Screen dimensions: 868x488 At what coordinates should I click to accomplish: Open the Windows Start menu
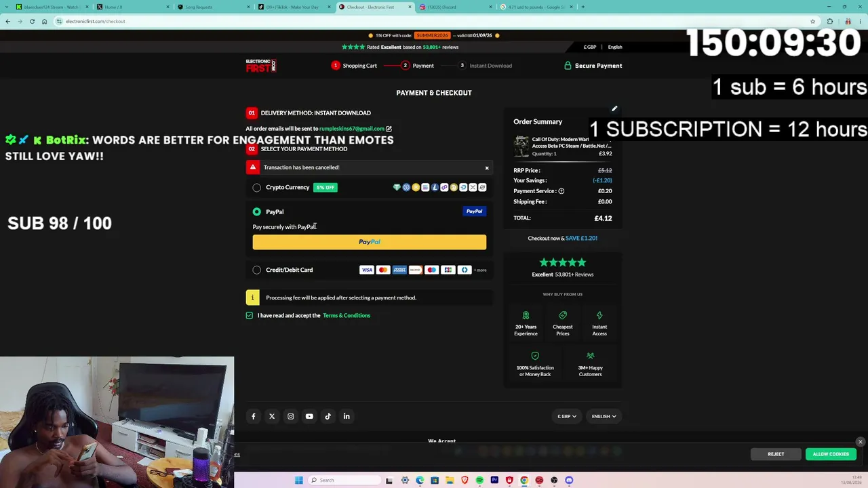(x=298, y=481)
